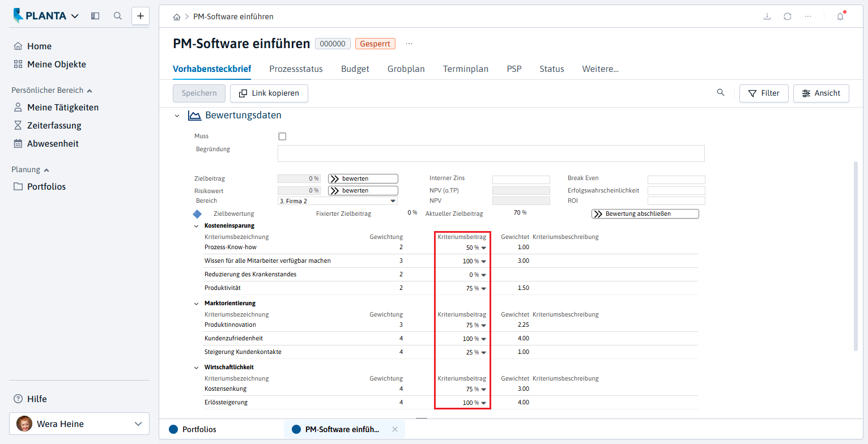Collapse the Kosteneinsparung group
Screen dimensions: 868x444
(x=196, y=225)
